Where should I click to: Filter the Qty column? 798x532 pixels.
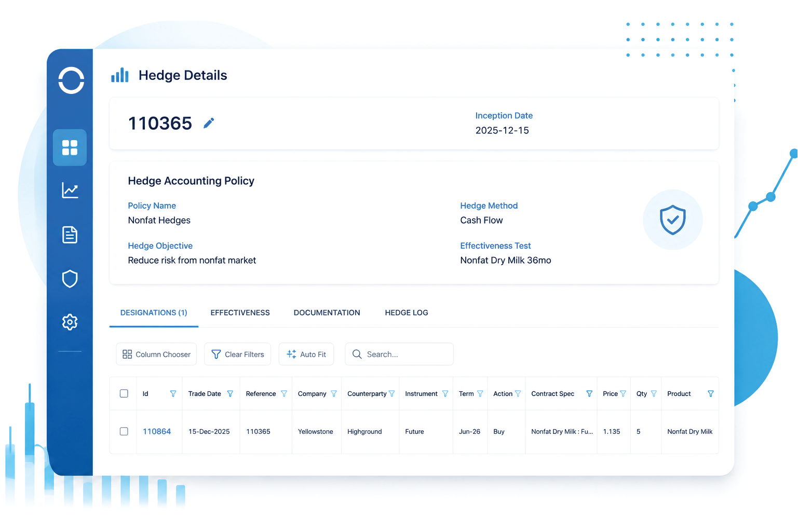click(654, 394)
